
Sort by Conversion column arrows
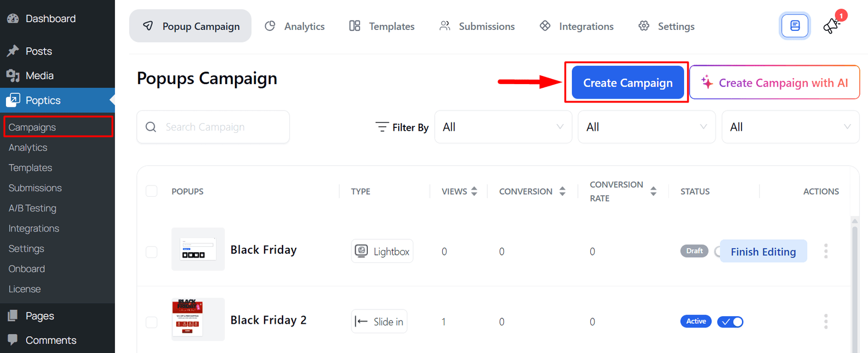[562, 191]
